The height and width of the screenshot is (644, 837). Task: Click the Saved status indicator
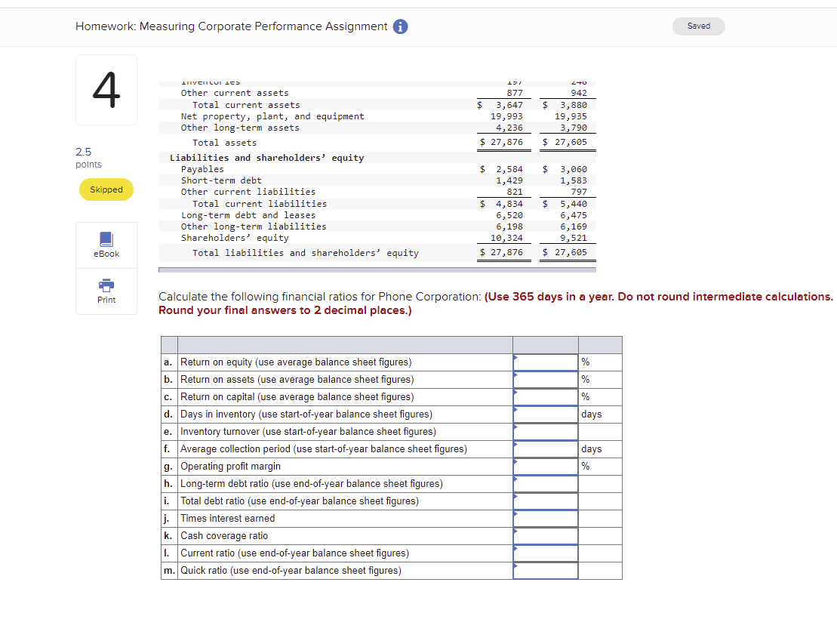pyautogui.click(x=698, y=26)
